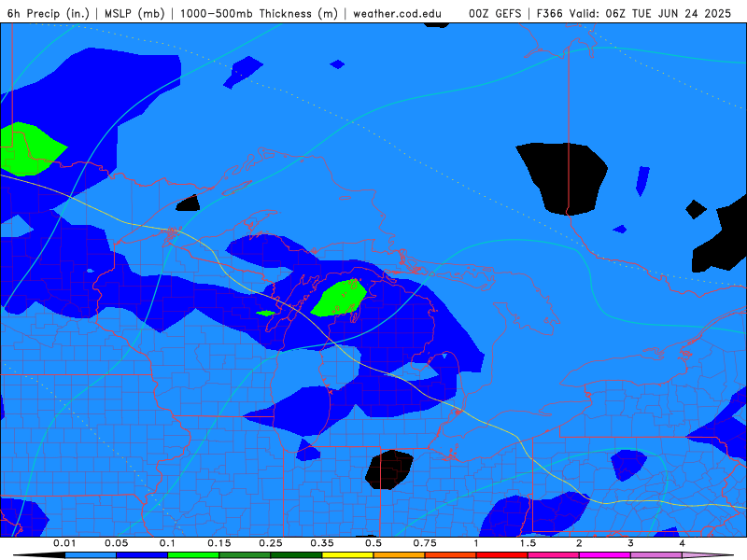Pick the magenta 2–3 legend swatch
This screenshot has height=560, width=747.
point(604,555)
